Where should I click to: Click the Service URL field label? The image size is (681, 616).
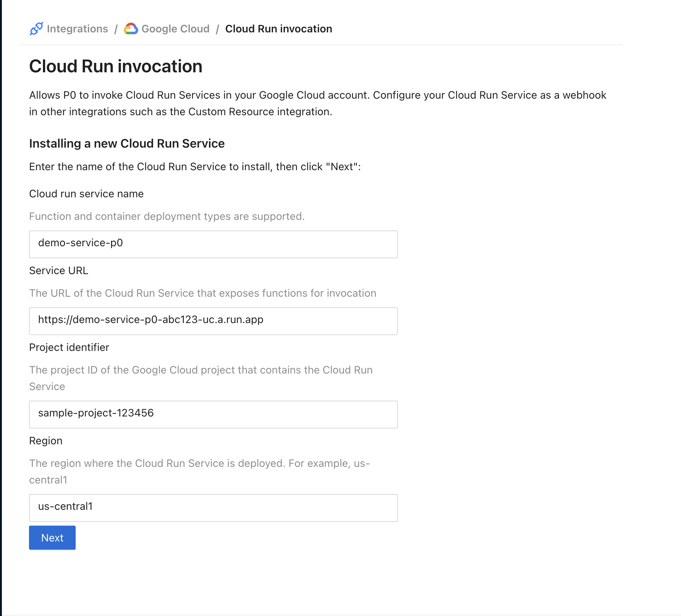click(58, 270)
